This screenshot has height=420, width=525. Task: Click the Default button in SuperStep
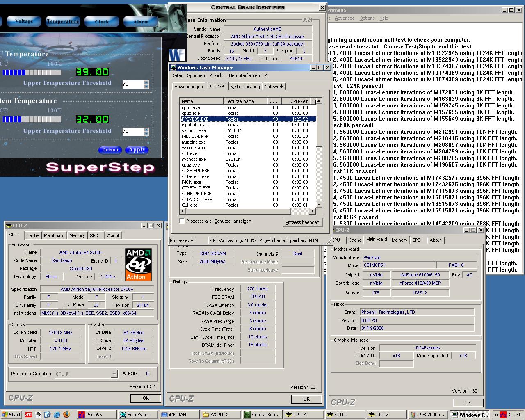click(x=110, y=150)
